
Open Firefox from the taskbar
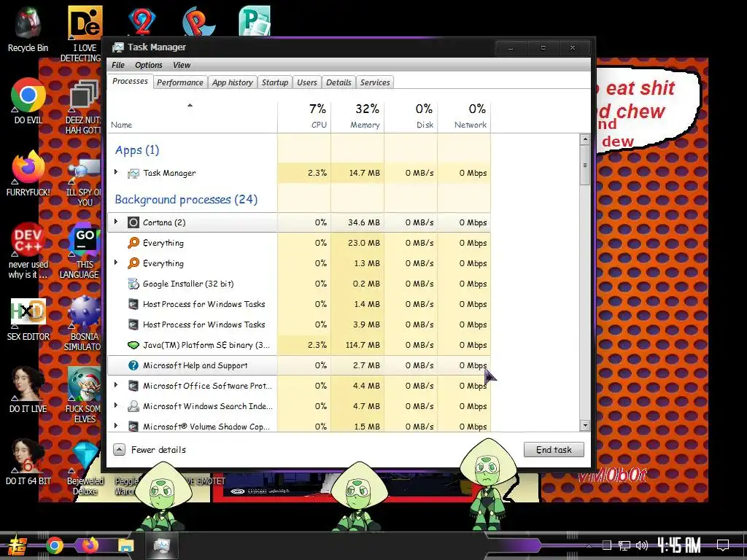(90, 545)
